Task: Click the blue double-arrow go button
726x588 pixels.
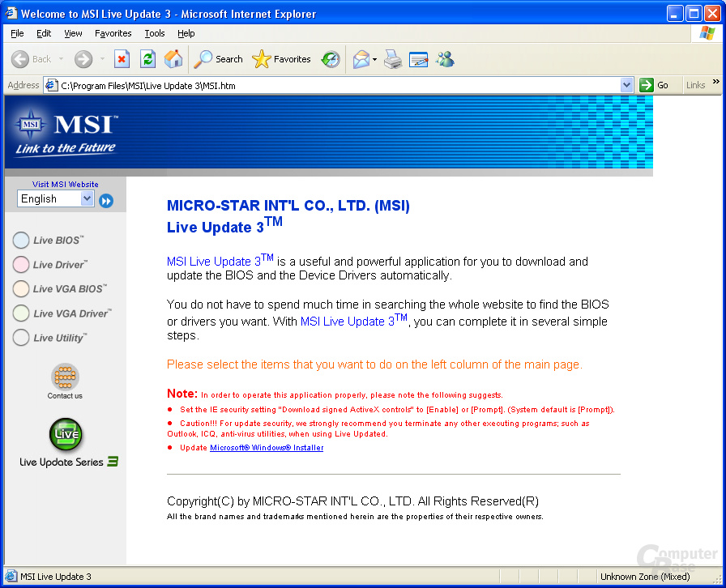Action: [x=106, y=201]
